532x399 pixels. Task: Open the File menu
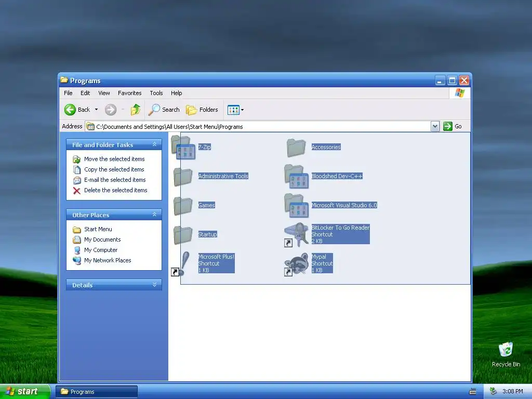click(x=68, y=93)
